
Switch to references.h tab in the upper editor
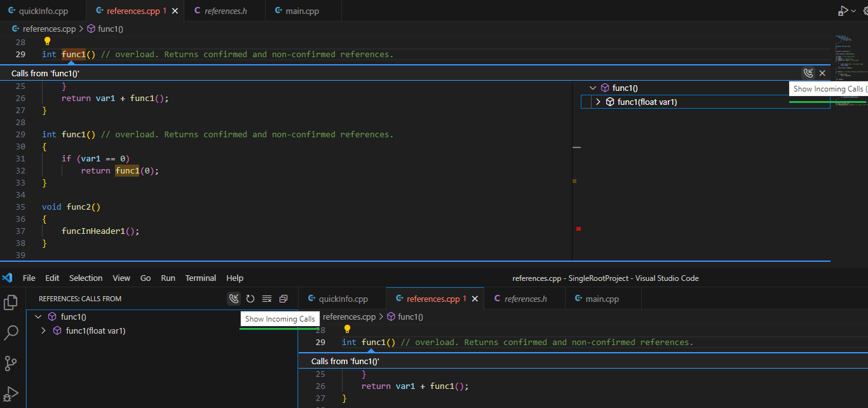pyautogui.click(x=226, y=11)
